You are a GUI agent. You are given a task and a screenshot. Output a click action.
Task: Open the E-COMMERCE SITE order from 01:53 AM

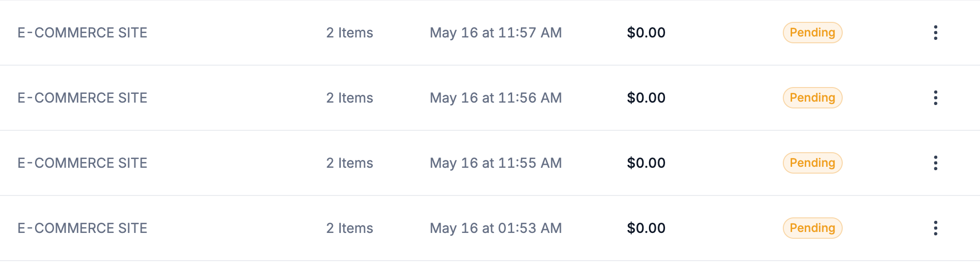[82, 228]
